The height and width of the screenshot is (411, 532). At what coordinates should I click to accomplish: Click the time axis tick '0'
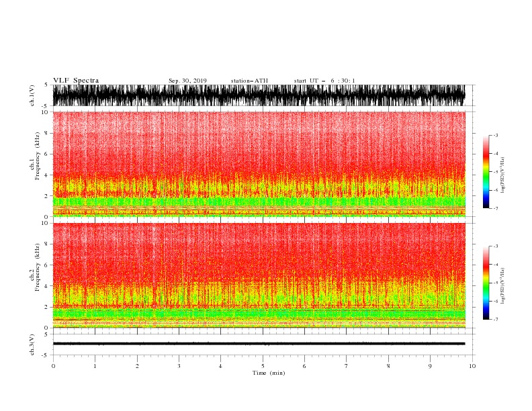click(53, 366)
